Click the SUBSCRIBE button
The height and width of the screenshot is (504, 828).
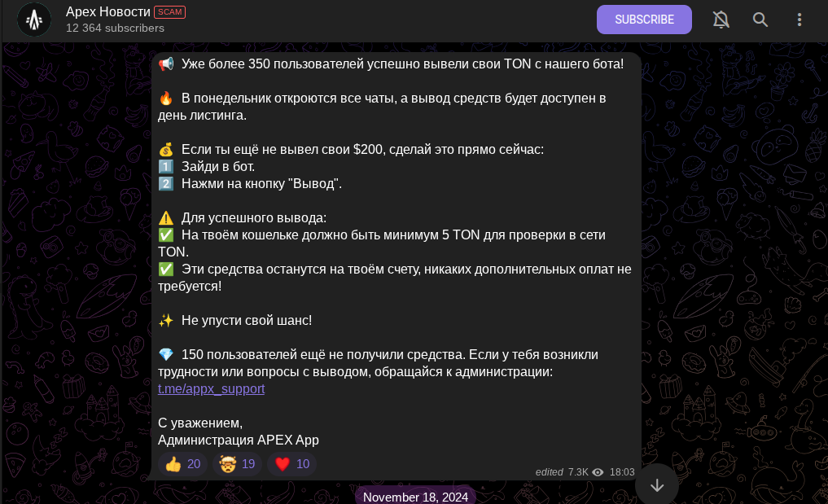click(x=644, y=20)
